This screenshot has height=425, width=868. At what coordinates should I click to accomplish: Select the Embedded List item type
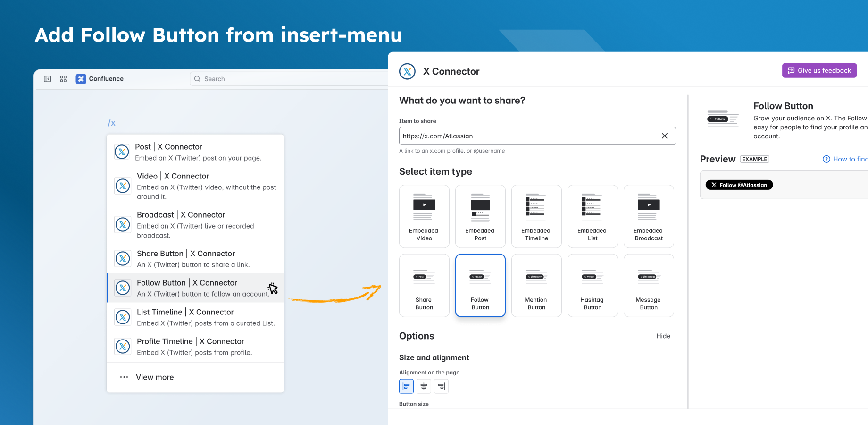(x=593, y=216)
